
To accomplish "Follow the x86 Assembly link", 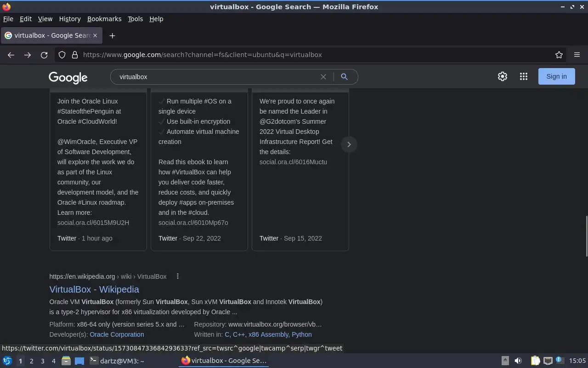I will pos(268,334).
